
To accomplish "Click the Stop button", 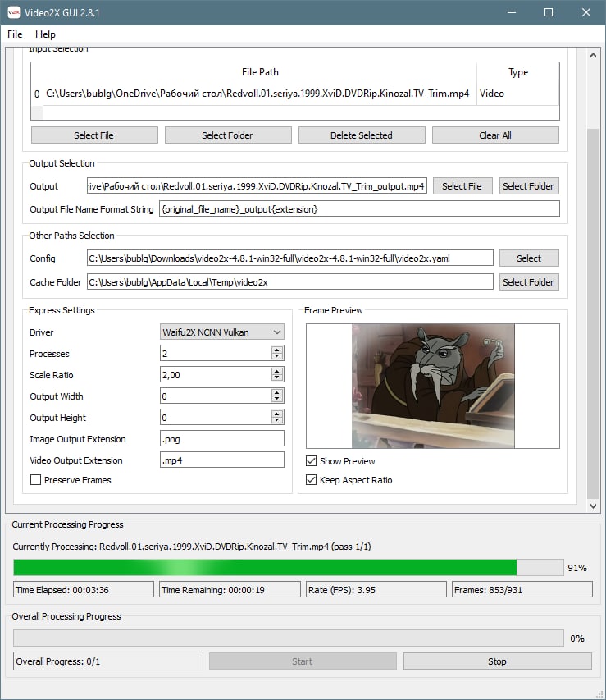I will tap(497, 661).
